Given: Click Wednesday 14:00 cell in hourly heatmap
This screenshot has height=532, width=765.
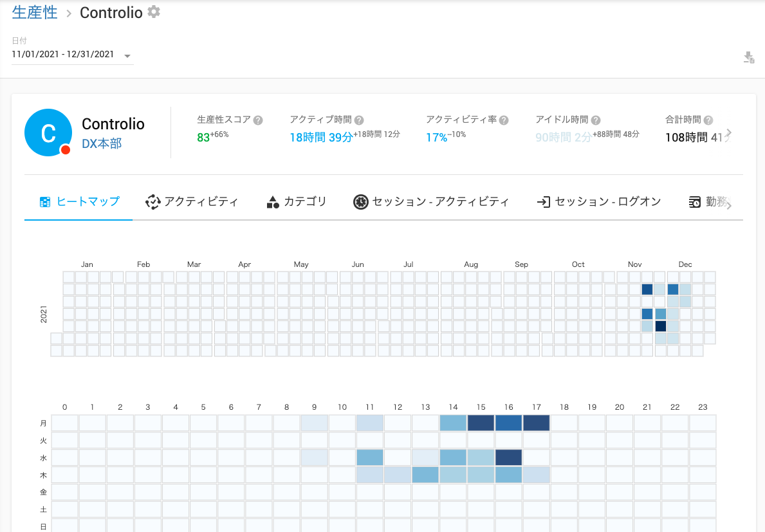Looking at the screenshot, I should [453, 457].
